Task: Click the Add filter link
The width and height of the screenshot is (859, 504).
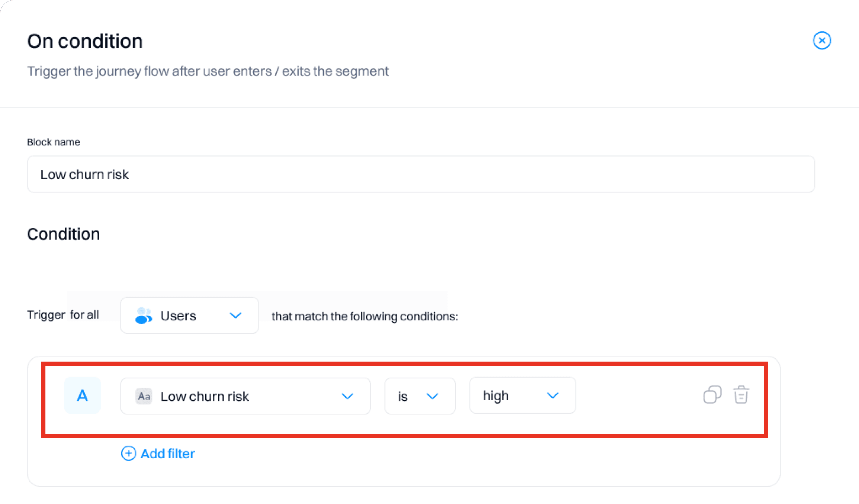Action: [x=168, y=453]
